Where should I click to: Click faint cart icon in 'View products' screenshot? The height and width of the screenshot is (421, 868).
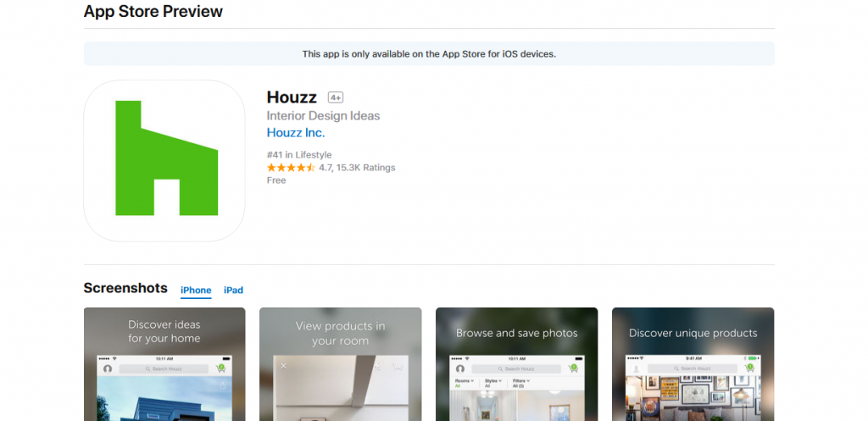click(397, 366)
